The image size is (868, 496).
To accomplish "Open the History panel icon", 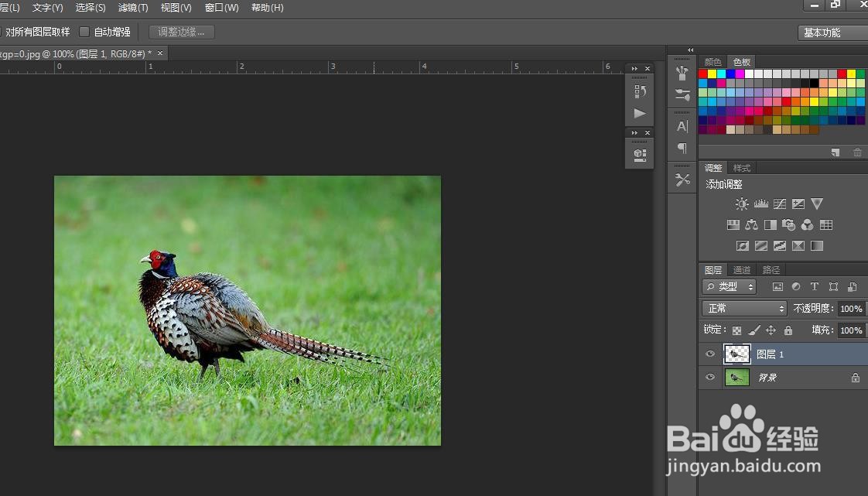I will (x=640, y=91).
